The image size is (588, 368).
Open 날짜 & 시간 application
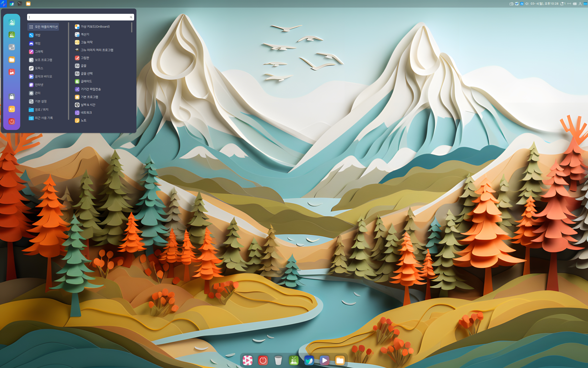85,105
